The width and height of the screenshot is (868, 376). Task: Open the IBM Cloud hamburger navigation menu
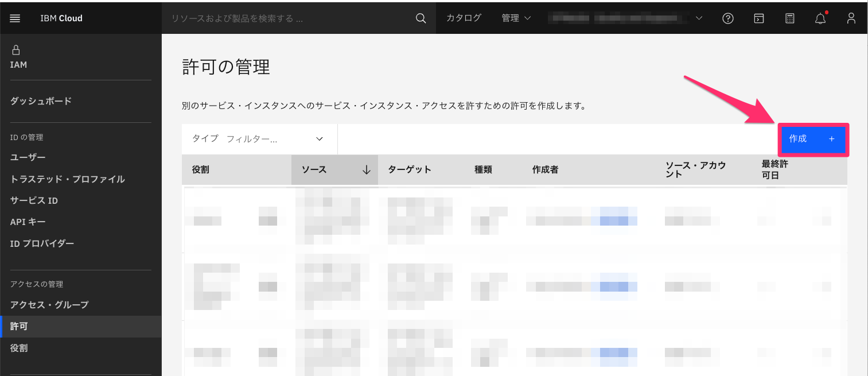coord(14,18)
